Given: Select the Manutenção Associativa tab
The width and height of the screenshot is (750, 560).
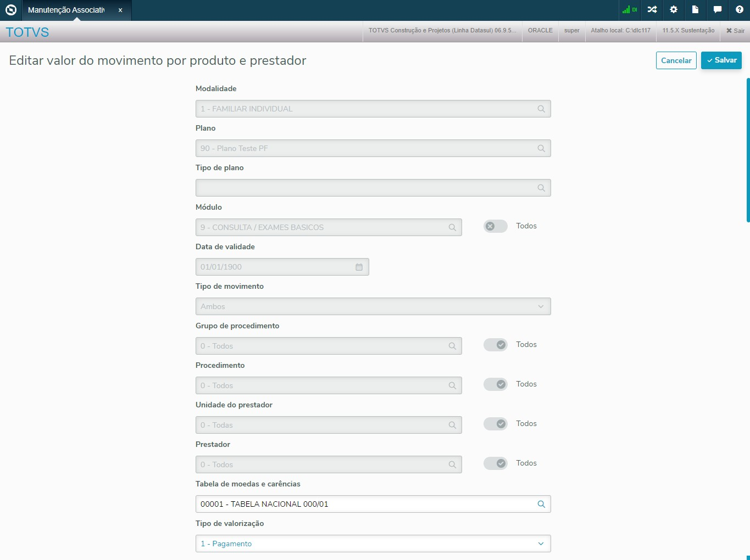Looking at the screenshot, I should pyautogui.click(x=66, y=10).
